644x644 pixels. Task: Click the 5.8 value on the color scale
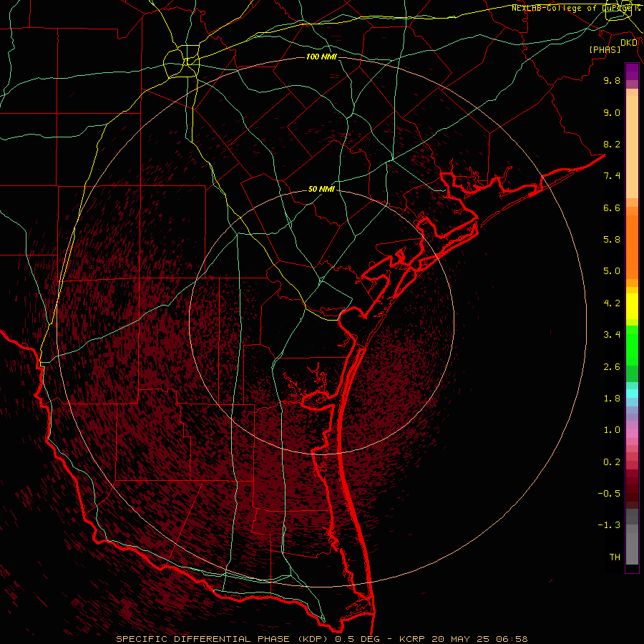point(612,240)
